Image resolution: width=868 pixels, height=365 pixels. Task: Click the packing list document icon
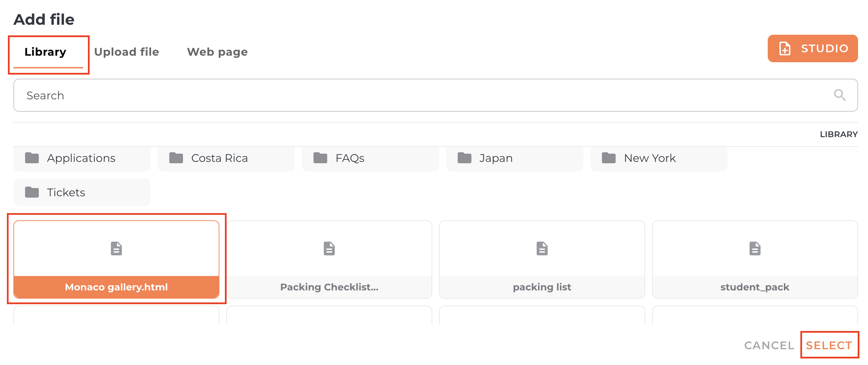[x=542, y=248]
